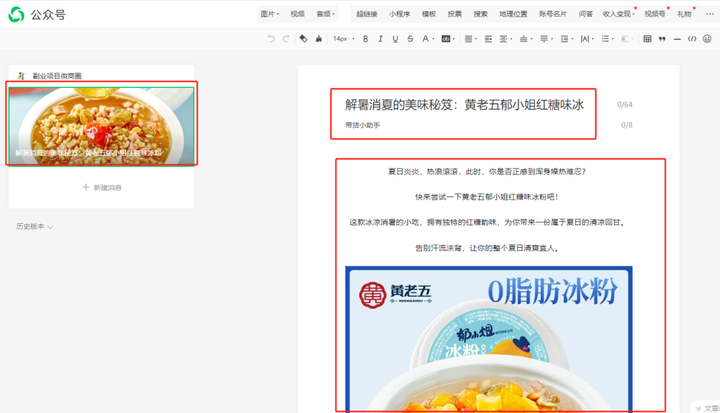Redo the last undone edit
This screenshot has width=720, height=413.
pos(286,39)
